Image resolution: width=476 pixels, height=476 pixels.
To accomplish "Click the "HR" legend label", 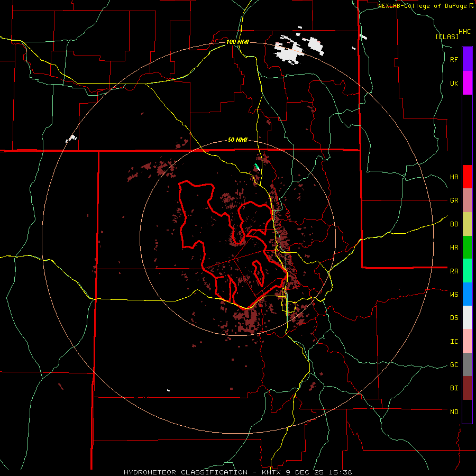I will pyautogui.click(x=454, y=248).
